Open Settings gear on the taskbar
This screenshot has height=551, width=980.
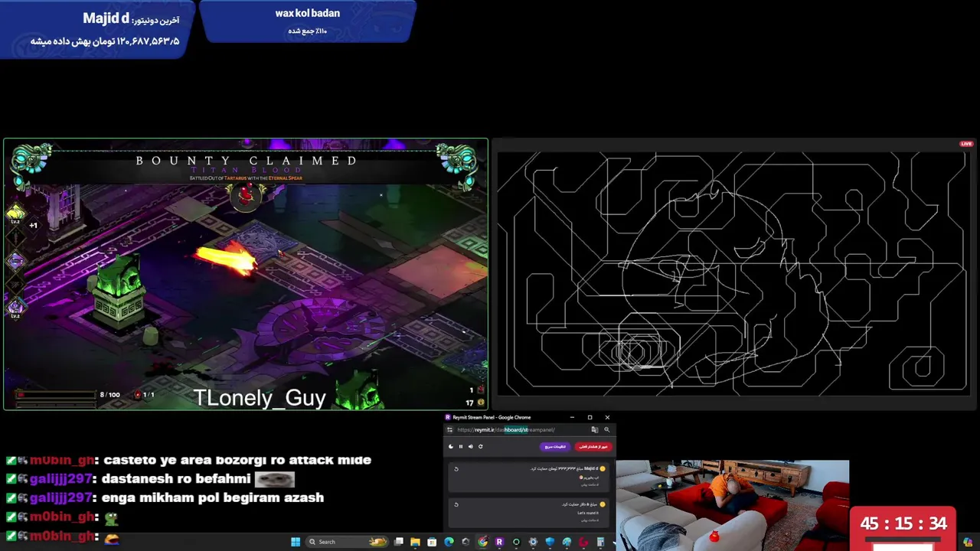[533, 542]
